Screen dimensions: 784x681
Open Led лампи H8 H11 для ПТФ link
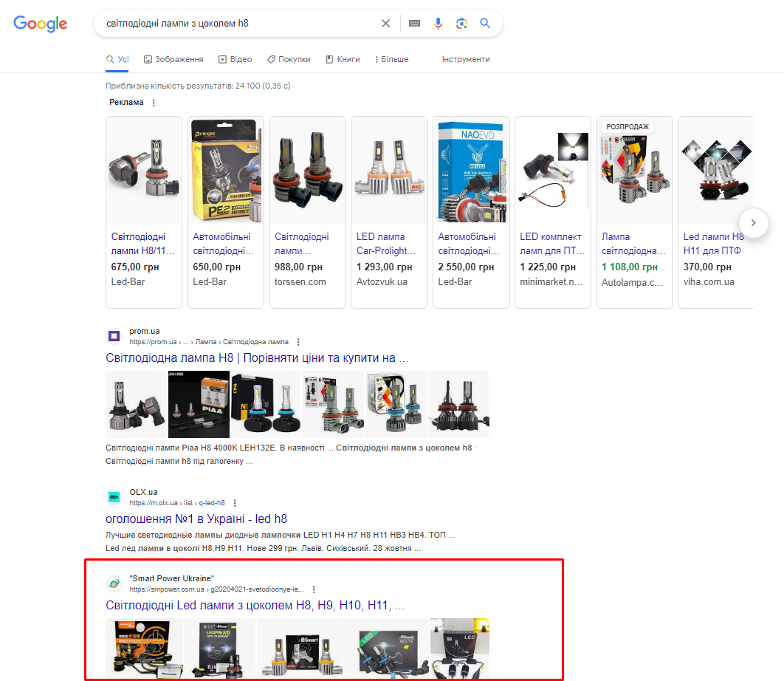pos(714,244)
